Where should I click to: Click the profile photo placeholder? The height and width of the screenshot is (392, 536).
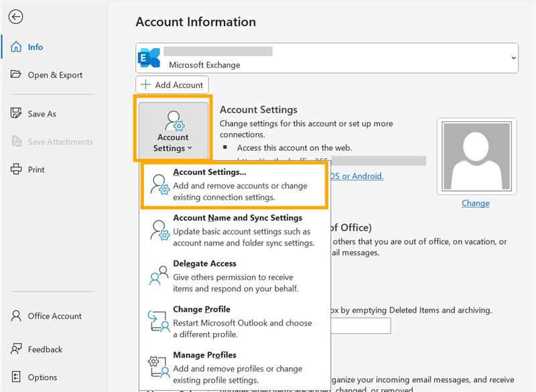coord(476,157)
